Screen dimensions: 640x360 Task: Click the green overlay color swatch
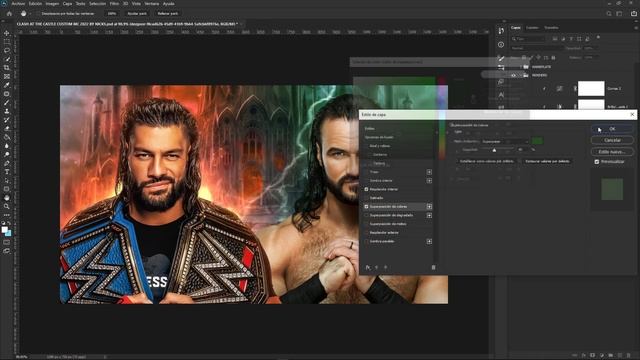(537, 141)
